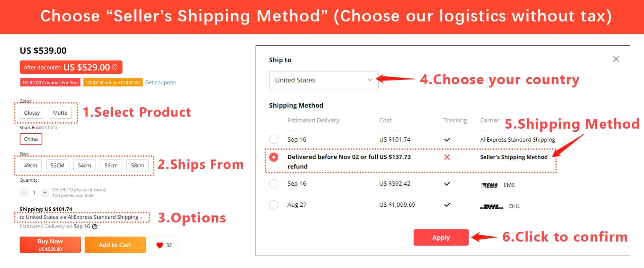Click the EMS carrier logo
644x268 pixels.
(489, 185)
